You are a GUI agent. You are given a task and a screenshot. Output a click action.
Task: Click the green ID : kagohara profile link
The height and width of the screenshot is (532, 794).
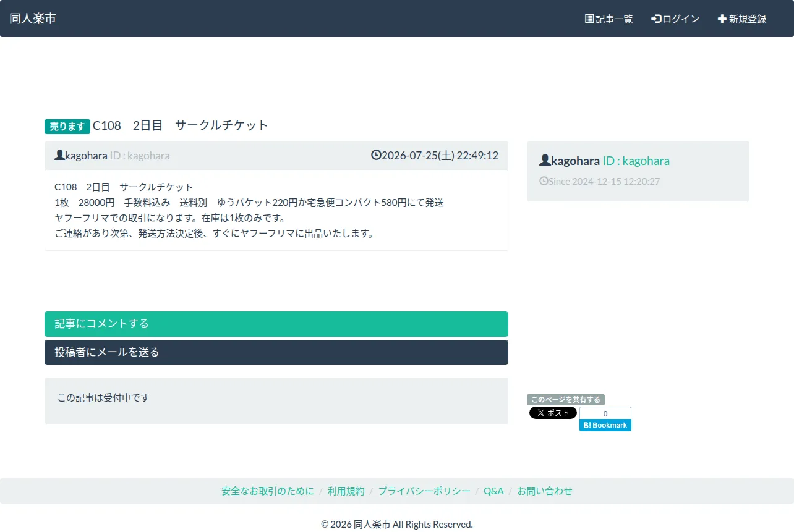[x=636, y=161]
